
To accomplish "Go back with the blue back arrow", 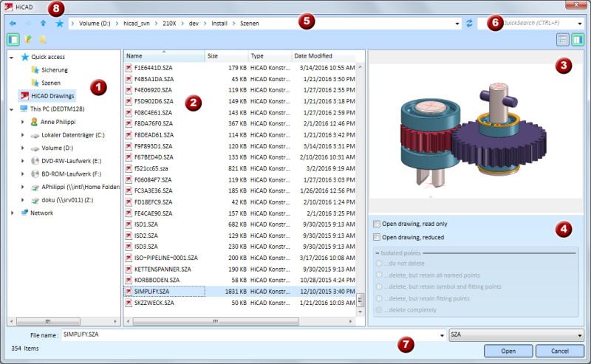I will [x=13, y=24].
